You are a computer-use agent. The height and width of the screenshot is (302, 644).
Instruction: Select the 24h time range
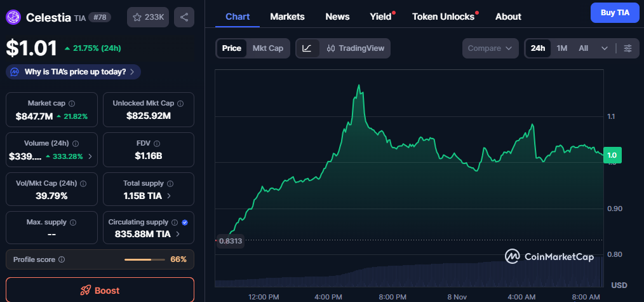(x=538, y=48)
